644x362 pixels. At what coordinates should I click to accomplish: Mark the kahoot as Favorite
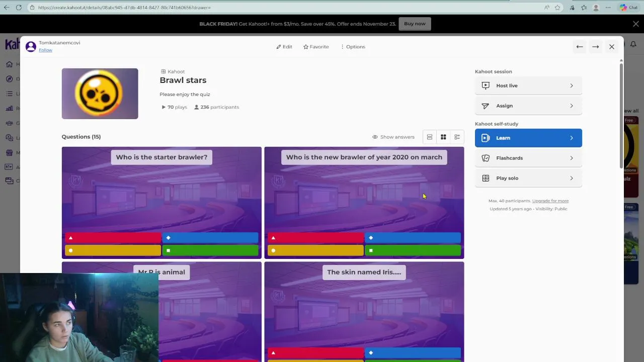click(316, 47)
